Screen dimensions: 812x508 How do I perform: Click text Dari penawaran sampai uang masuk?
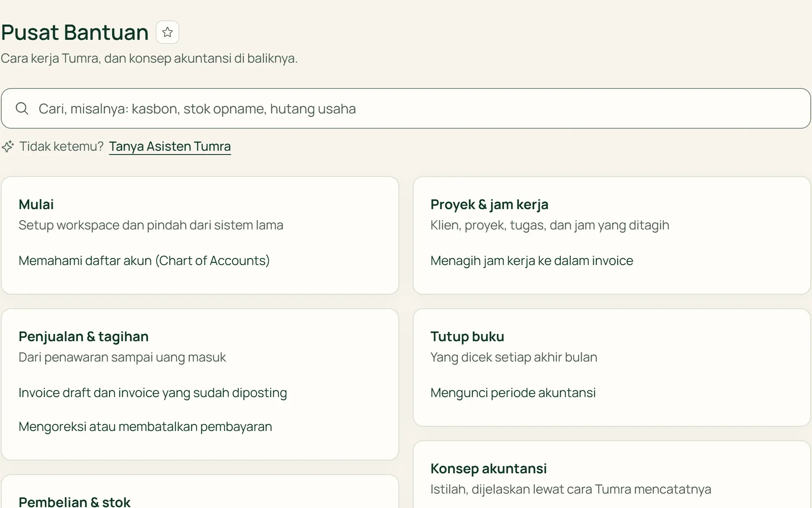[x=122, y=357]
